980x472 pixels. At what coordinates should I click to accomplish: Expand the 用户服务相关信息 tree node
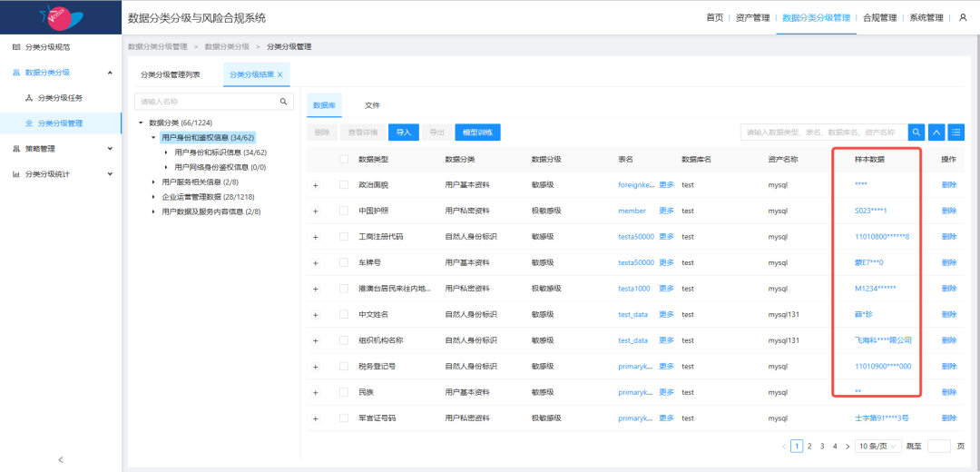(x=153, y=182)
